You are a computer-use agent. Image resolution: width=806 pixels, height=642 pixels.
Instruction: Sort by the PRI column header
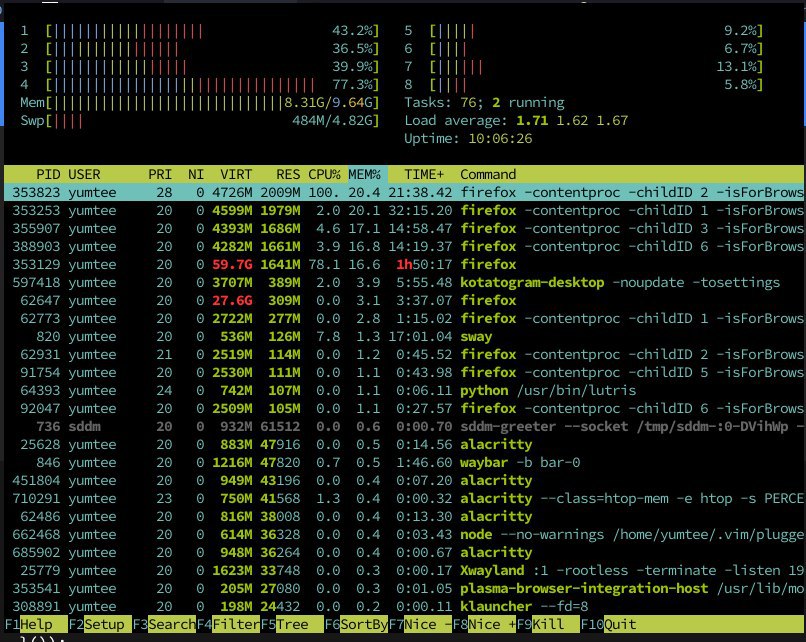[160, 175]
